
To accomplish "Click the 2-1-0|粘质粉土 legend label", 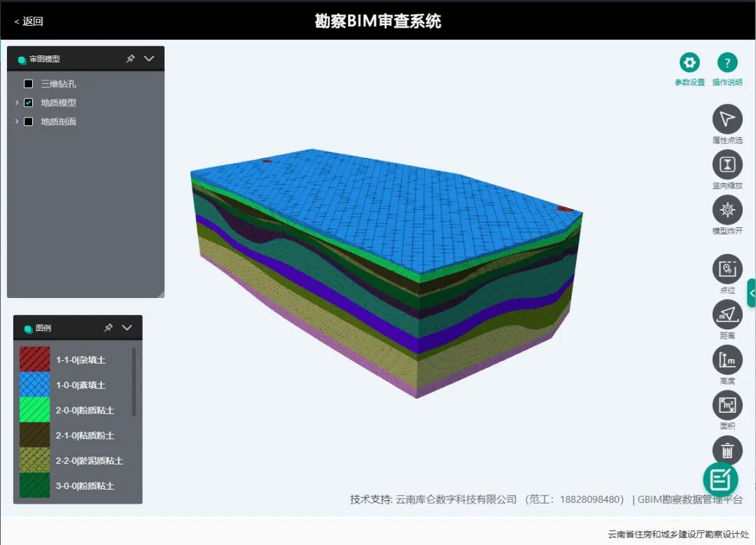I will (x=85, y=435).
